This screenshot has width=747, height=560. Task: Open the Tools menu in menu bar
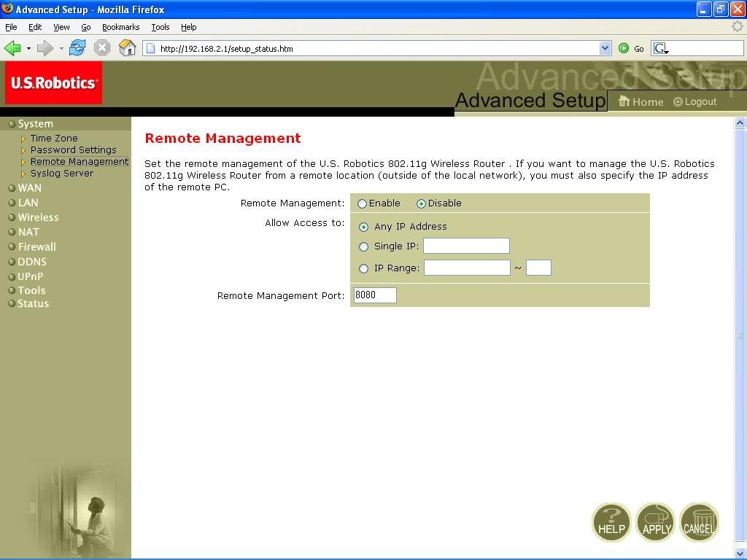point(160,27)
